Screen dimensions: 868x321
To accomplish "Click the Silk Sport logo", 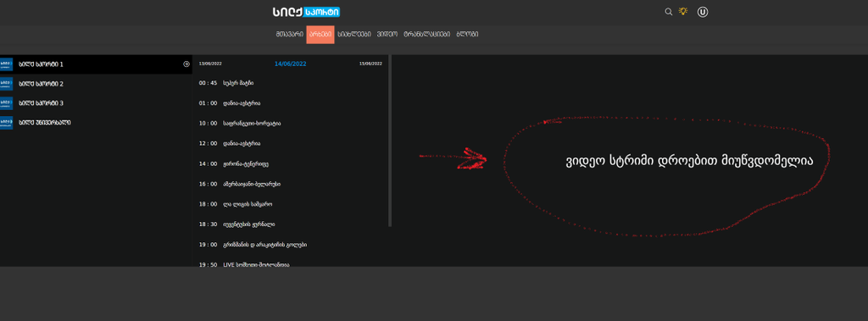I will pos(306,12).
